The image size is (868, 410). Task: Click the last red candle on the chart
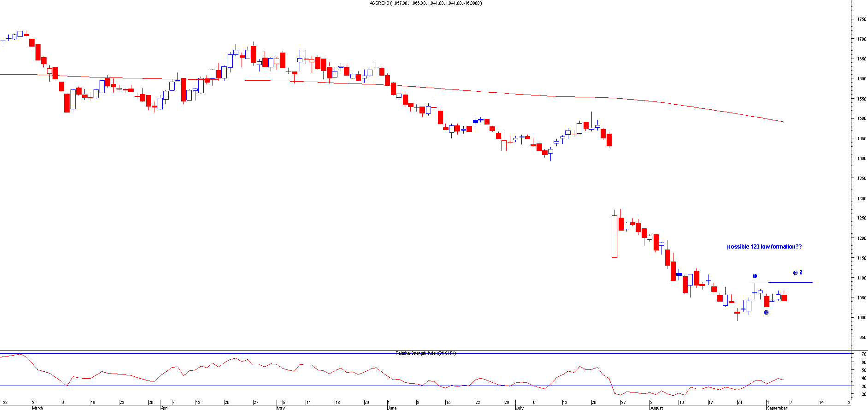(x=784, y=298)
